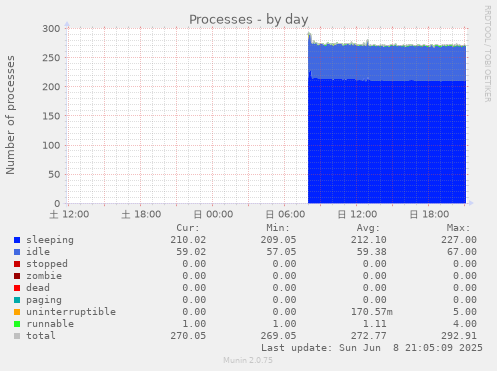Click the 'Number of processes' axis label
The height and width of the screenshot is (371, 497).
click(x=10, y=115)
